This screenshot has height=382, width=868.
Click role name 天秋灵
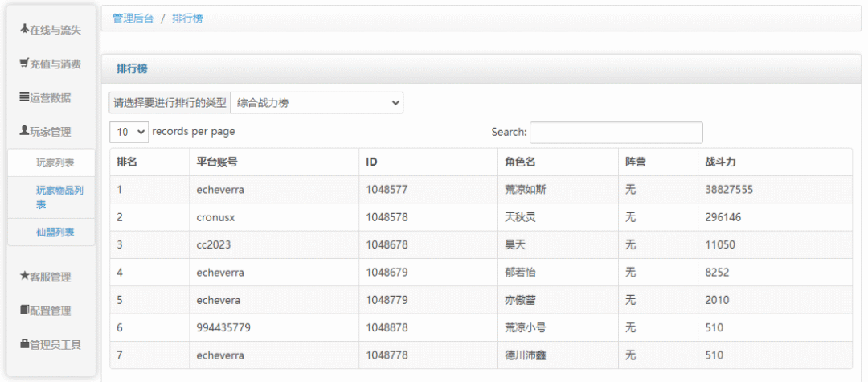coord(520,218)
